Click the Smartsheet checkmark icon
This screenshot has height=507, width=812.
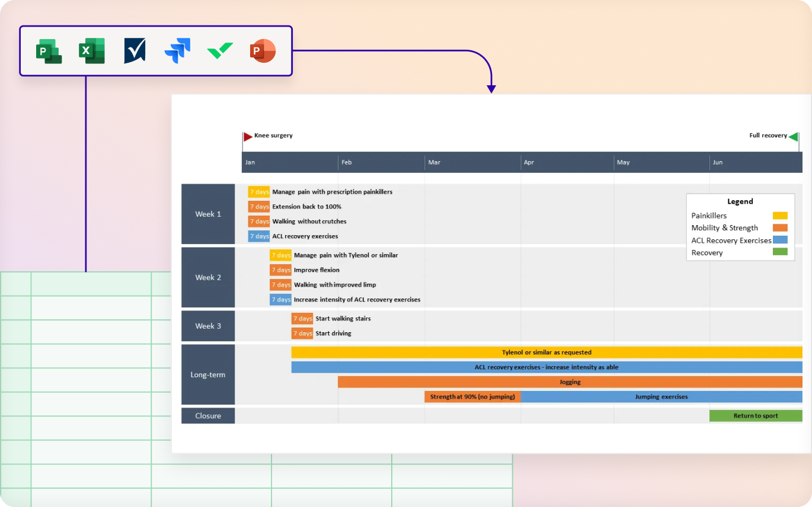(135, 51)
